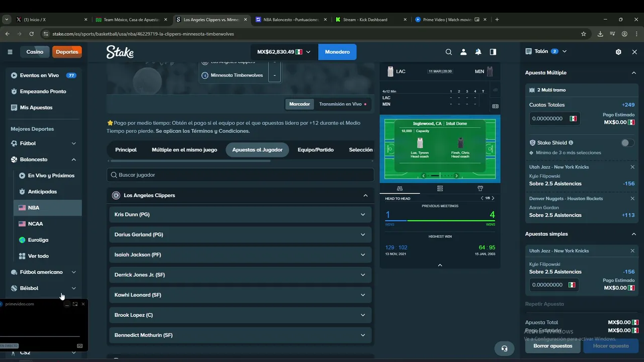
Task: Reload the page
Action: click(31, 34)
